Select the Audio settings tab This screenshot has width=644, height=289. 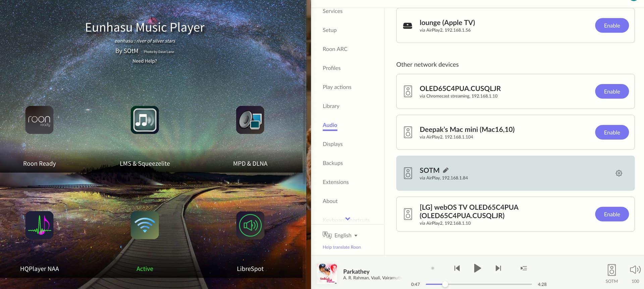point(330,125)
